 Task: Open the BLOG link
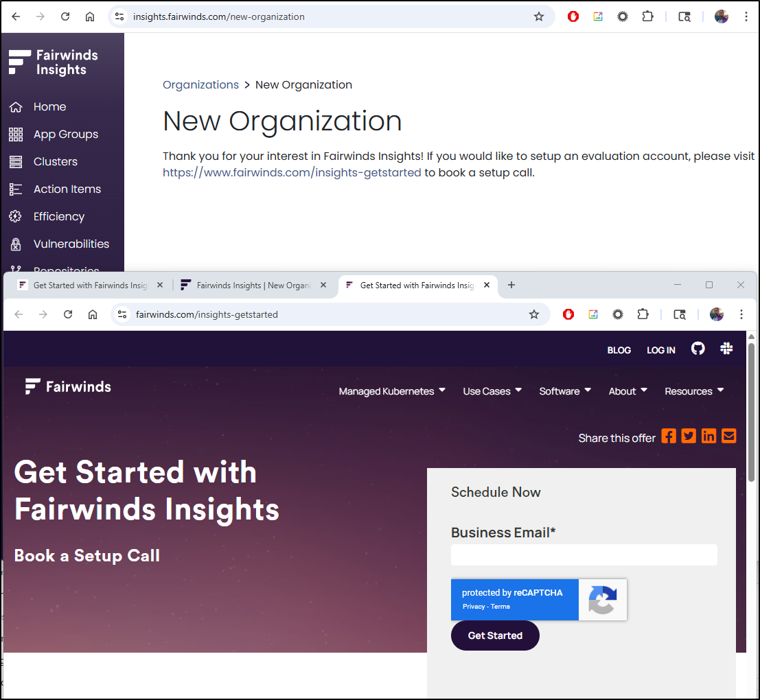coord(619,350)
